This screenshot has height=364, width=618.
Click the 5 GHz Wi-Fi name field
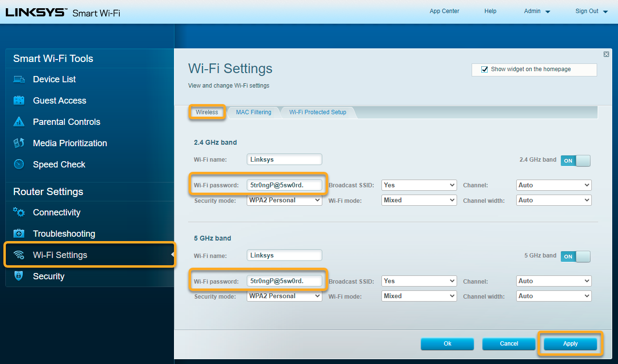(285, 255)
